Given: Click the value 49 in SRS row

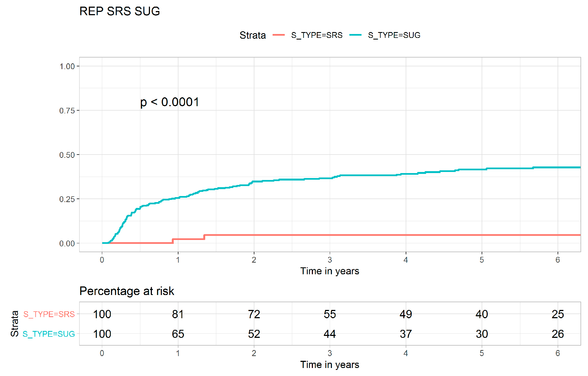Looking at the screenshot, I should (x=406, y=314).
